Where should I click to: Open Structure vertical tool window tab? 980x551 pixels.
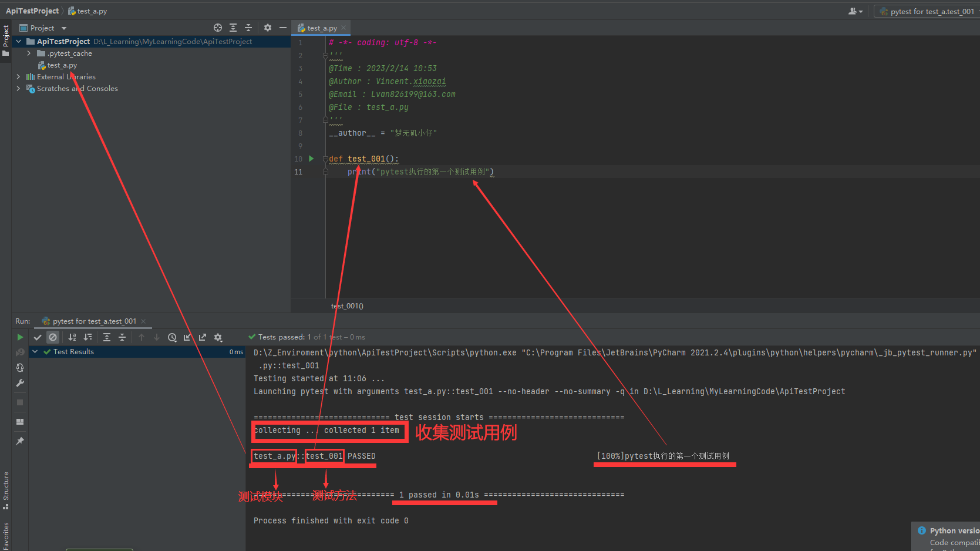6,490
